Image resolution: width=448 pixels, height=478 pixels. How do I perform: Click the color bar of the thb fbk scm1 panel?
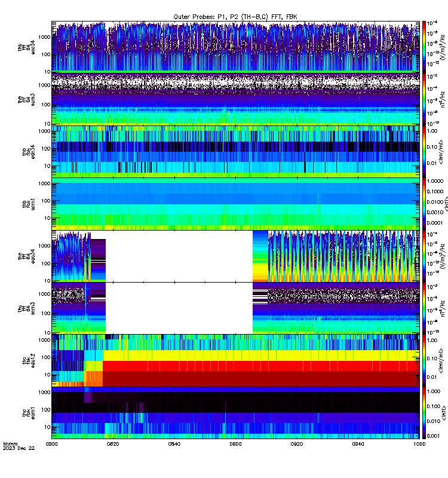pyautogui.click(x=424, y=204)
